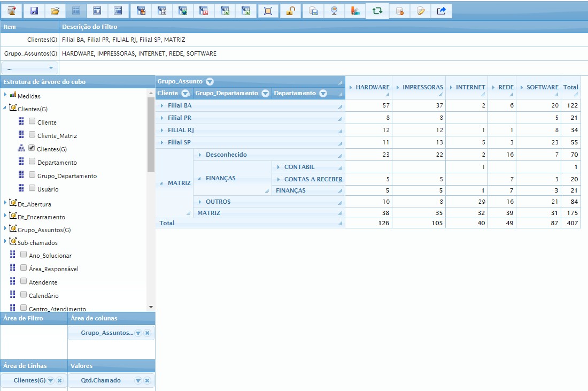Click the cube tree scroll up arrow
Viewport: 588px width, 391px height.
pyautogui.click(x=151, y=93)
